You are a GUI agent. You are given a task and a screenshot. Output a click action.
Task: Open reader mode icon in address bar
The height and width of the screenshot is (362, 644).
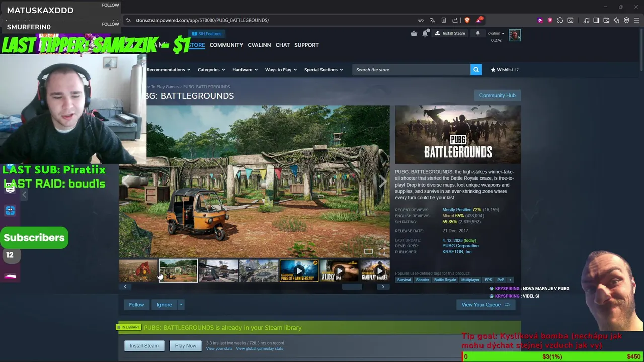click(443, 20)
